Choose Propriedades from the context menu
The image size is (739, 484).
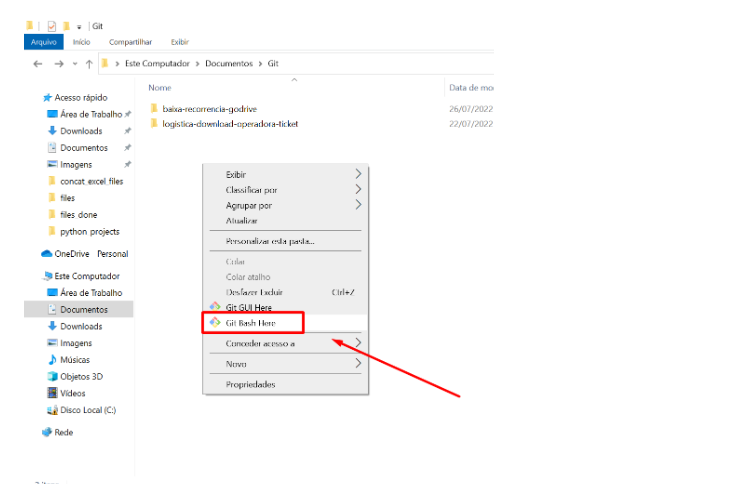point(250,384)
